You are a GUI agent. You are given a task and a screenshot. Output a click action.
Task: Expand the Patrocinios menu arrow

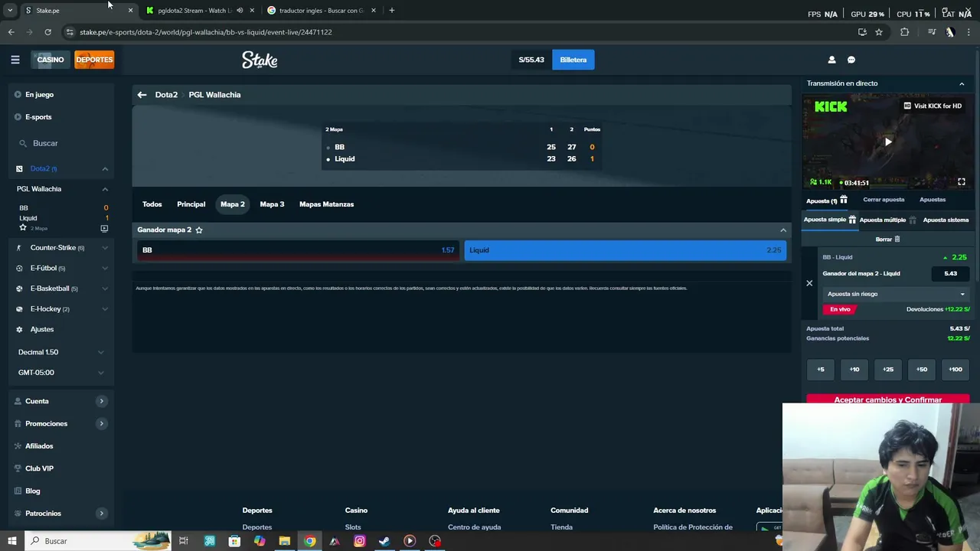101,514
